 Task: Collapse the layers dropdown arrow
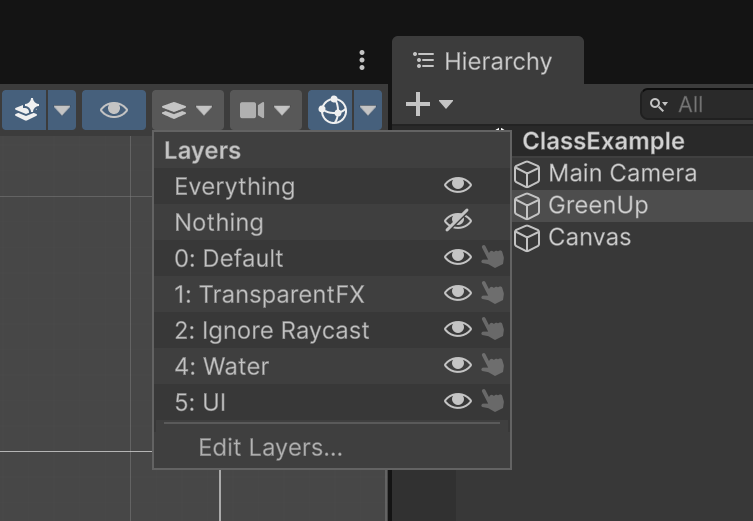(205, 110)
